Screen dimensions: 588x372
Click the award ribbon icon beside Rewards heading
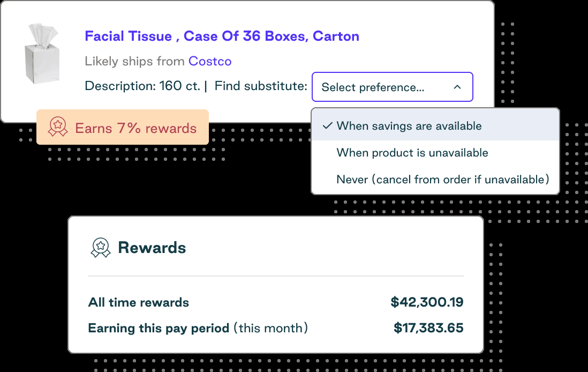101,248
